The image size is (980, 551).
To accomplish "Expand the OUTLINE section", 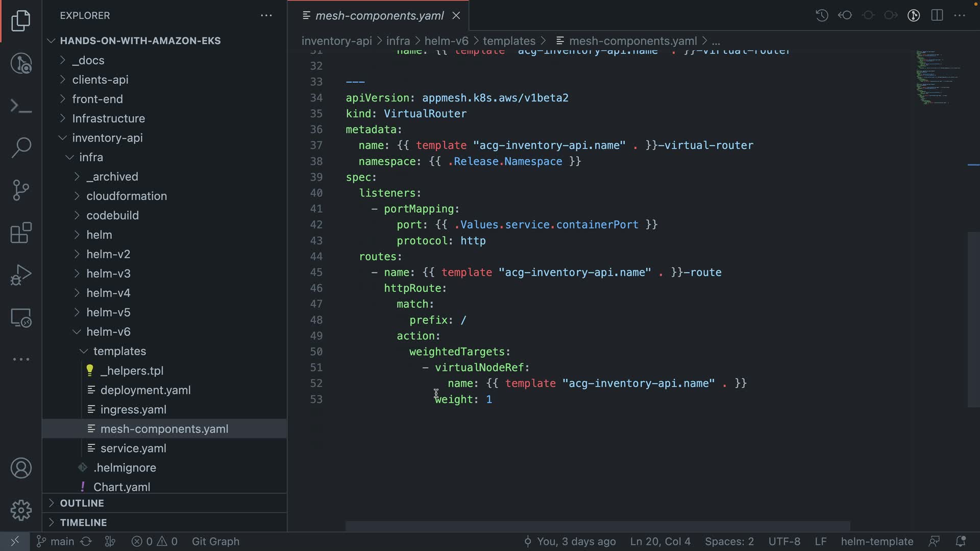I will [x=82, y=503].
